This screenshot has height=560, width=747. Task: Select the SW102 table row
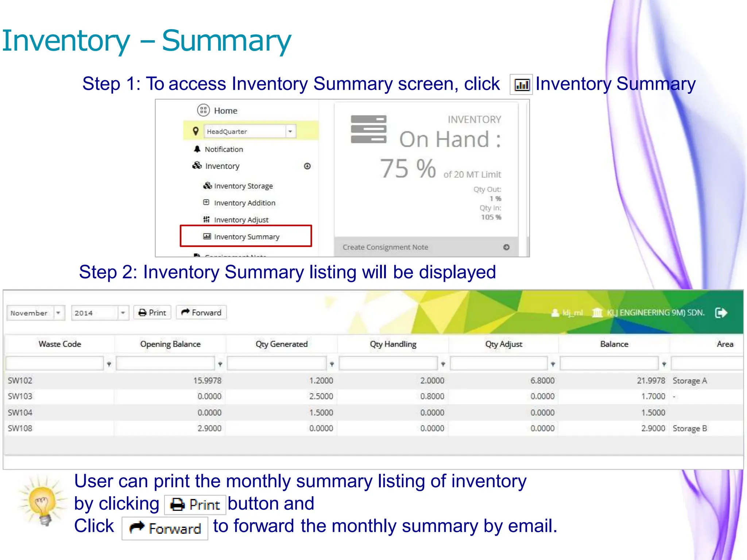pos(20,381)
